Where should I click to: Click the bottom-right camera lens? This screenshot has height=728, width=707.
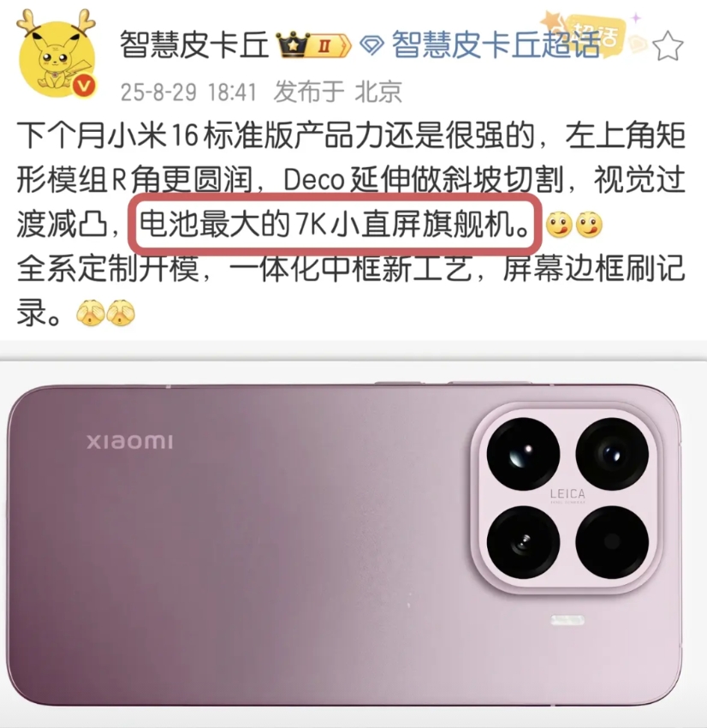pos(612,542)
